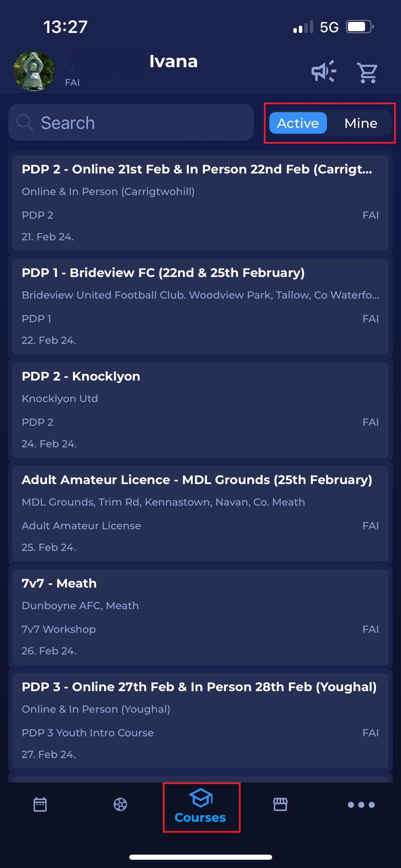Switch the filter to Active
Image resolution: width=401 pixels, height=868 pixels.
(x=298, y=123)
